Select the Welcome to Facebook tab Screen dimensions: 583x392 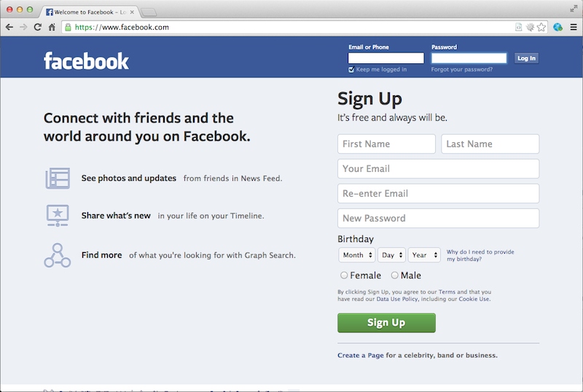point(89,12)
